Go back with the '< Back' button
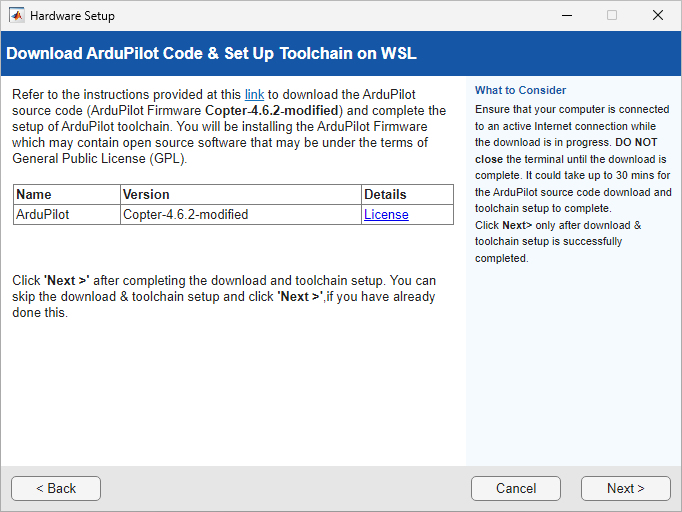682x512 pixels. tap(56, 488)
